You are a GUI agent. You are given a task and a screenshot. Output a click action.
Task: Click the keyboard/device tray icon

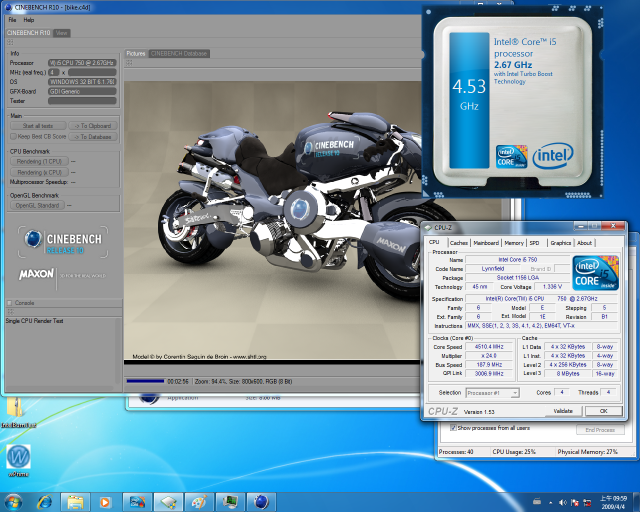(537, 501)
